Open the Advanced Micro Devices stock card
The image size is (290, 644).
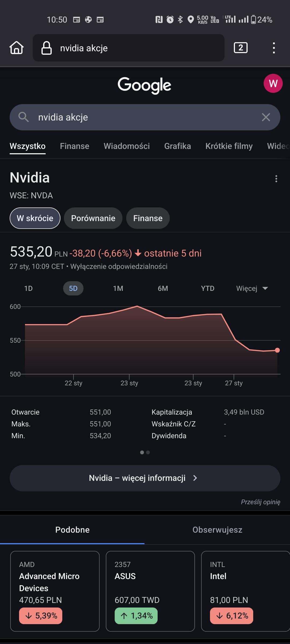click(x=55, y=591)
